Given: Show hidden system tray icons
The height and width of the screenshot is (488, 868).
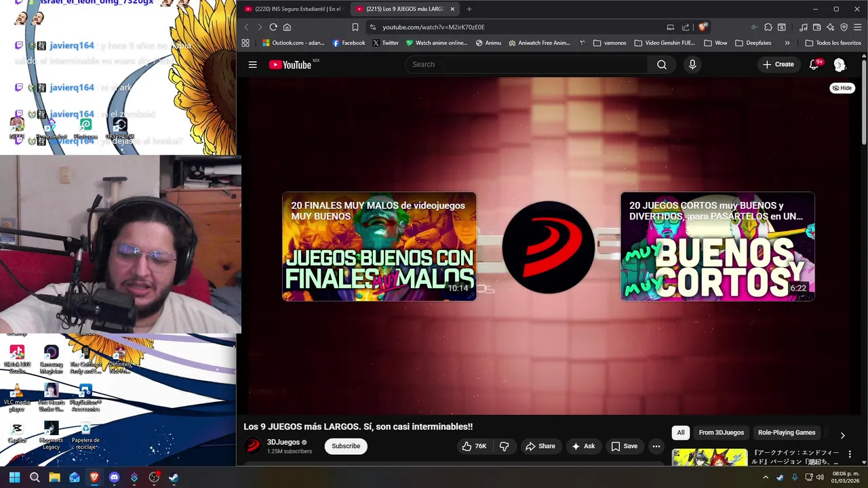Looking at the screenshot, I should click(766, 477).
